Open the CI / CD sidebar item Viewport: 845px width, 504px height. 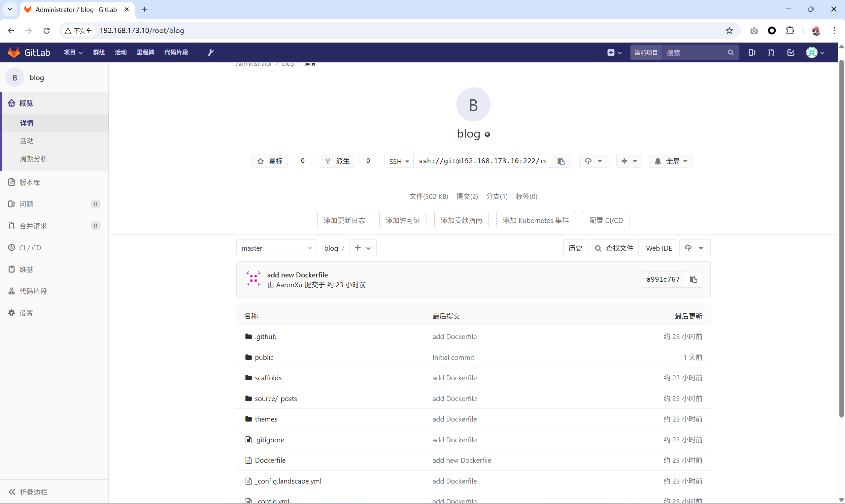pyautogui.click(x=30, y=248)
